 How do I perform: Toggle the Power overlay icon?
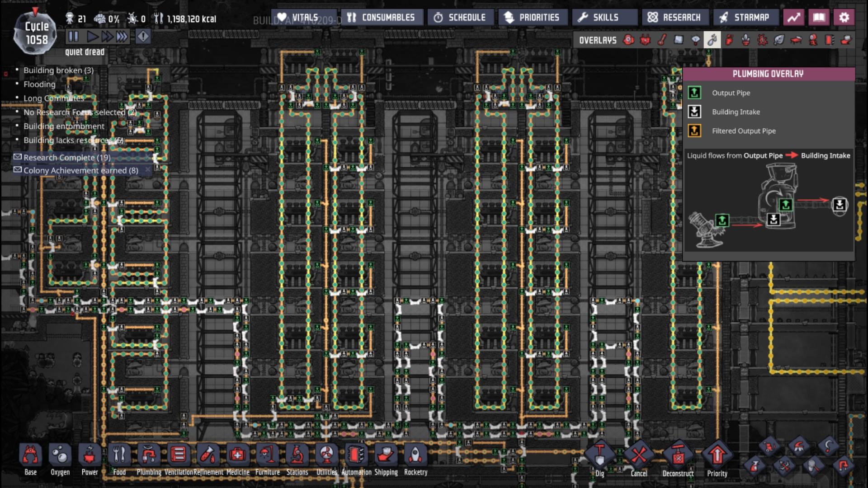tap(645, 40)
